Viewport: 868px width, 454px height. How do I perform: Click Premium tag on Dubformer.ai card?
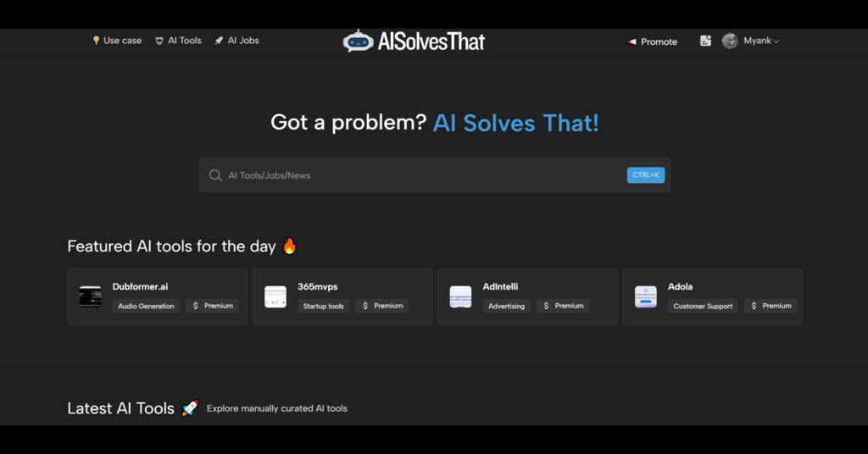(x=213, y=306)
